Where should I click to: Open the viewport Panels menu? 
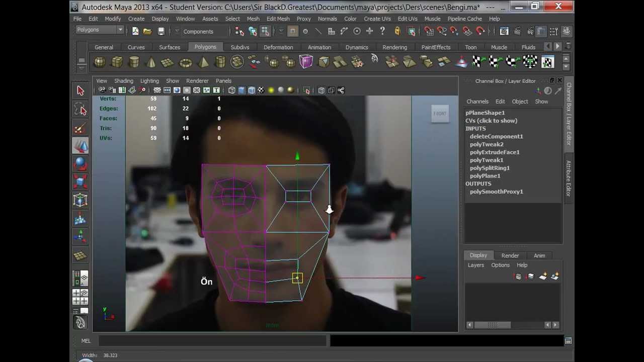[223, 81]
